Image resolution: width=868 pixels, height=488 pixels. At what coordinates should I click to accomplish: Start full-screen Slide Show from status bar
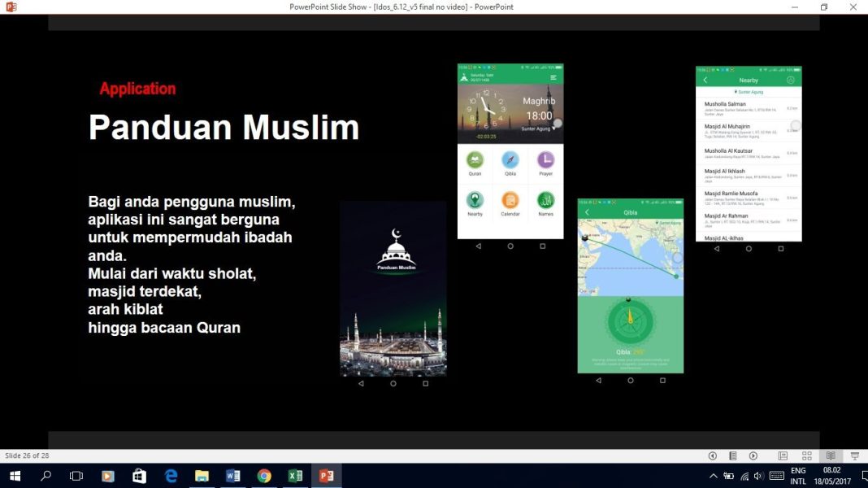855,455
